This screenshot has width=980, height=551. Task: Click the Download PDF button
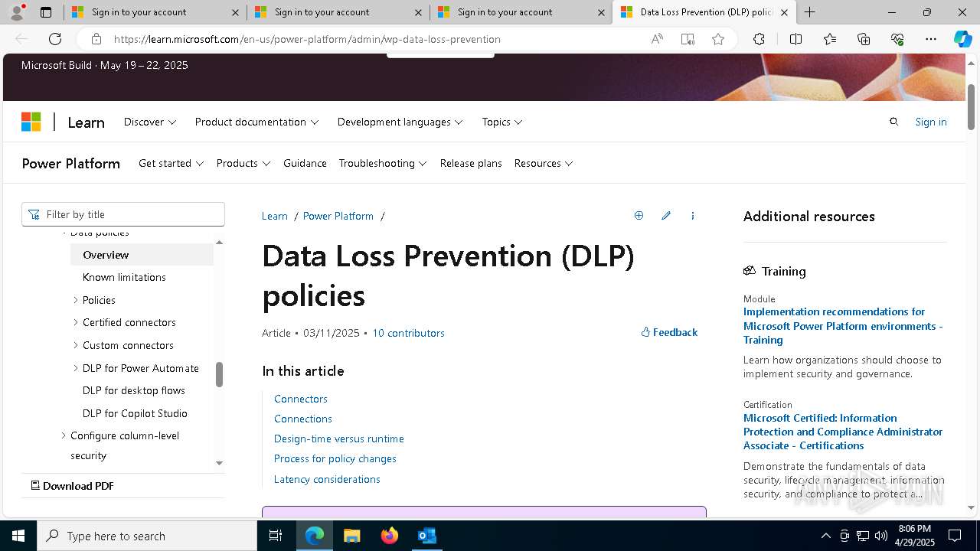click(x=71, y=486)
